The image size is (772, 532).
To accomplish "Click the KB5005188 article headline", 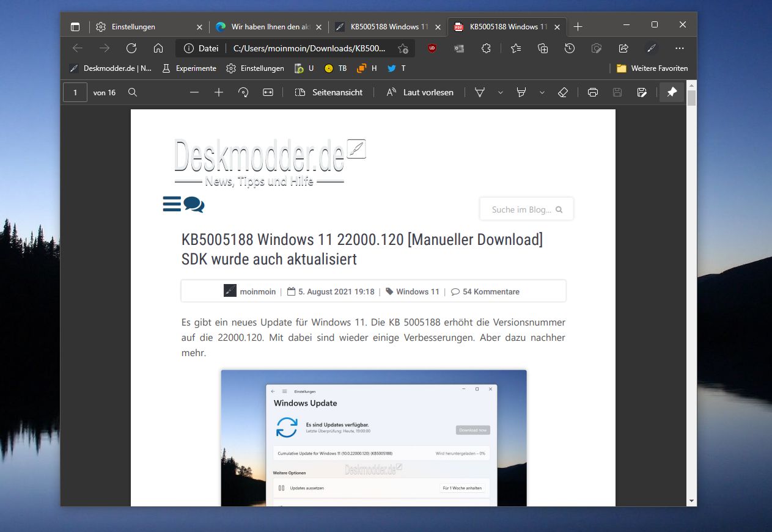I will 362,249.
